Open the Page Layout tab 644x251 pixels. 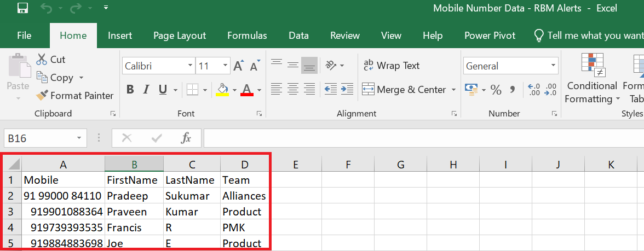click(180, 36)
